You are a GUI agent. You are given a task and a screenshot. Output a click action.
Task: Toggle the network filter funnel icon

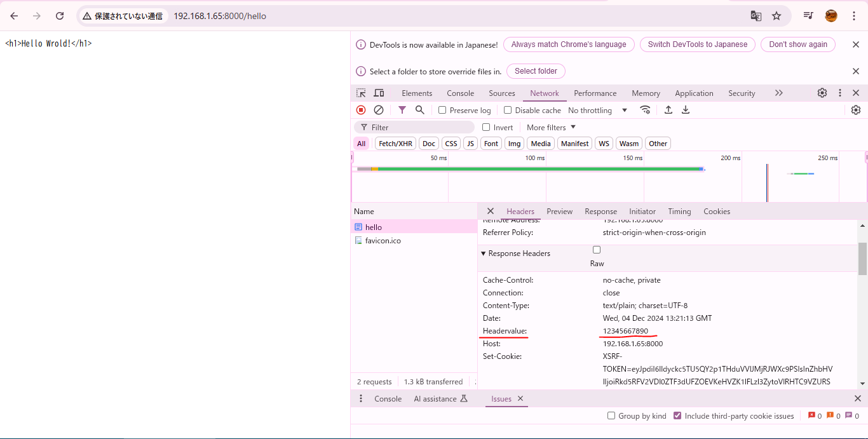(402, 110)
